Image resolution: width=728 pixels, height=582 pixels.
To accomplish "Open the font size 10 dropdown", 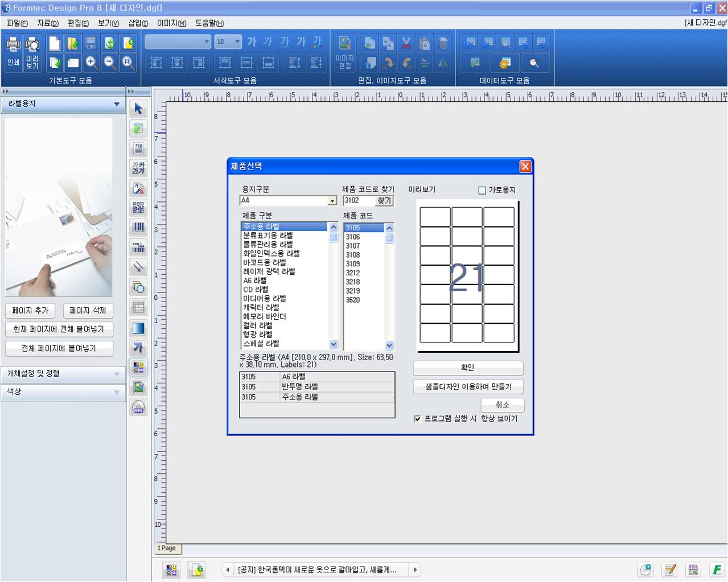I will tap(237, 42).
